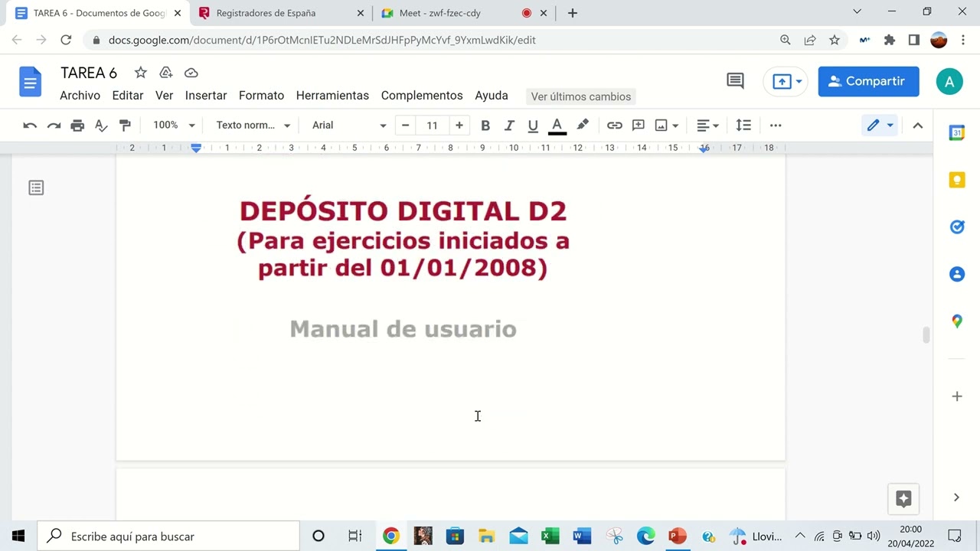Click the Explore button at bottom right
Image resolution: width=980 pixels, height=551 pixels.
click(x=903, y=499)
